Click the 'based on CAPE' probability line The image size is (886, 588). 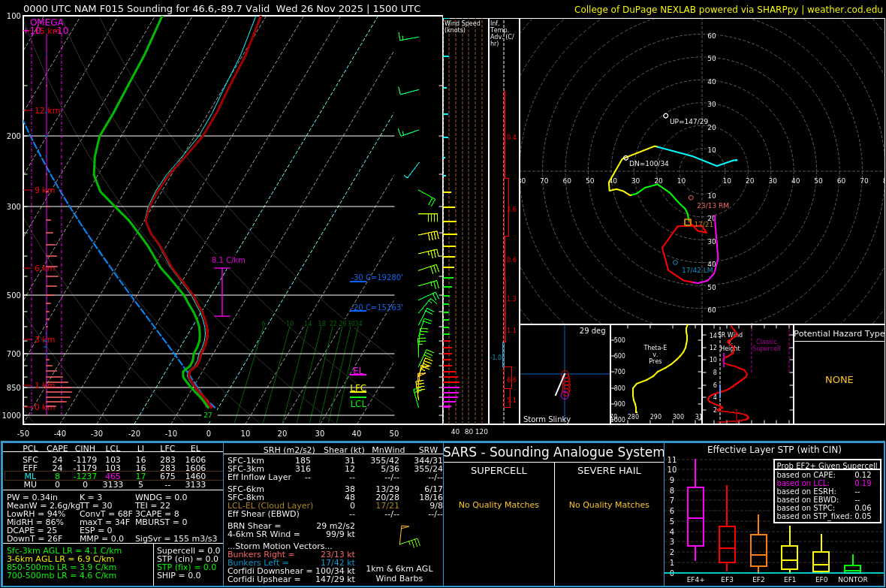click(x=824, y=475)
